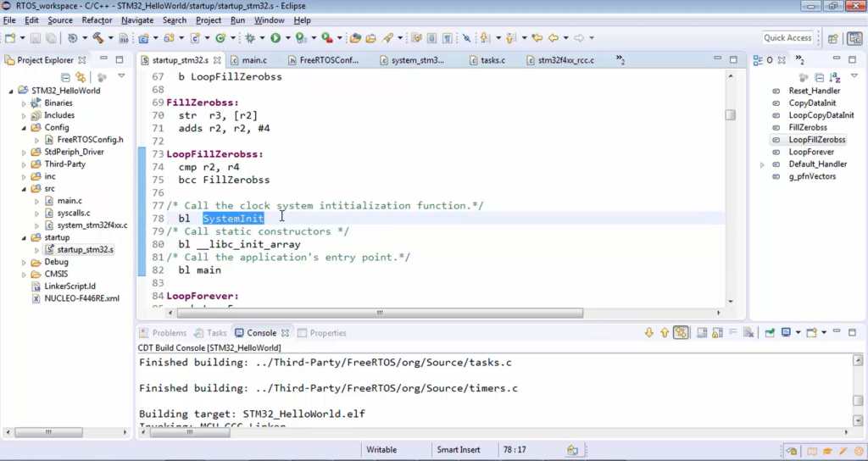Click the Open Perspective icon near Quick Access
The width and height of the screenshot is (868, 461).
click(833, 38)
